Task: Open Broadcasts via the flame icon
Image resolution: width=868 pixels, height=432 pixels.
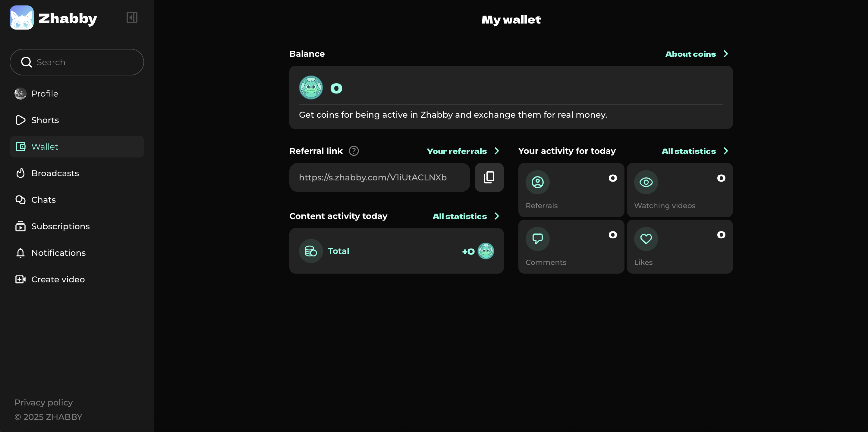Action: coord(20,173)
